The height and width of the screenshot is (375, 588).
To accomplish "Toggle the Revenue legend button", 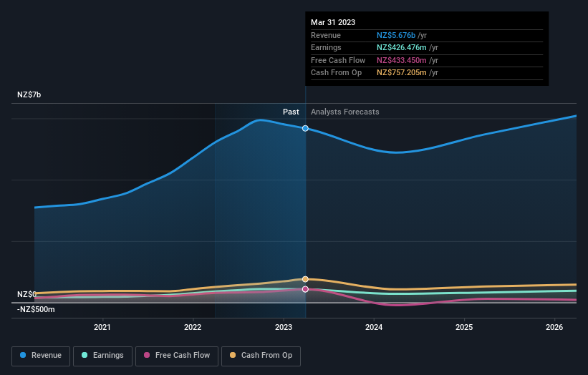I will point(41,356).
